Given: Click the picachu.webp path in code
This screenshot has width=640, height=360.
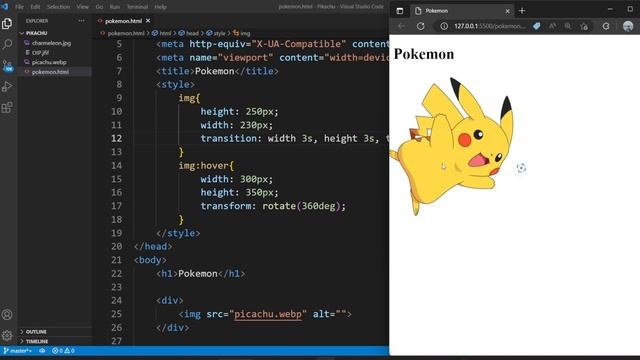Looking at the screenshot, I should [x=268, y=314].
